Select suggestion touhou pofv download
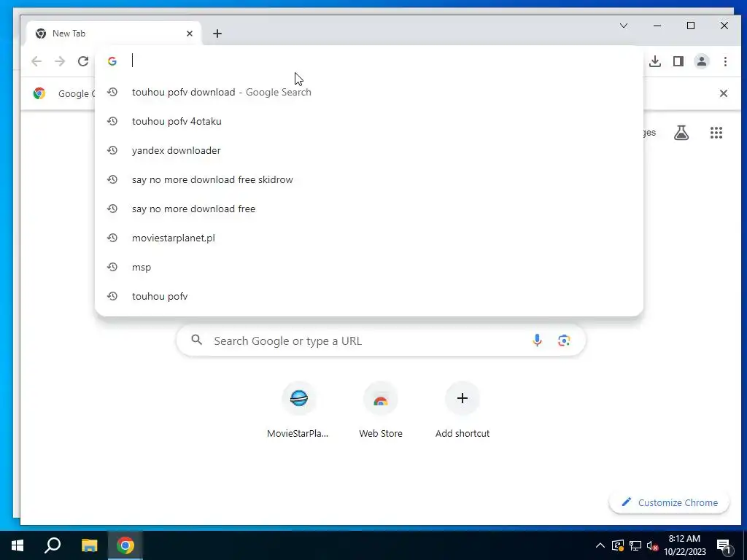The width and height of the screenshot is (747, 560). 369,92
